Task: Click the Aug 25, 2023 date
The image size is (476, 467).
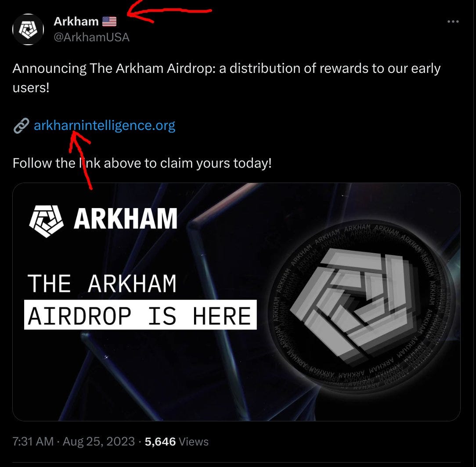Action: tap(99, 442)
